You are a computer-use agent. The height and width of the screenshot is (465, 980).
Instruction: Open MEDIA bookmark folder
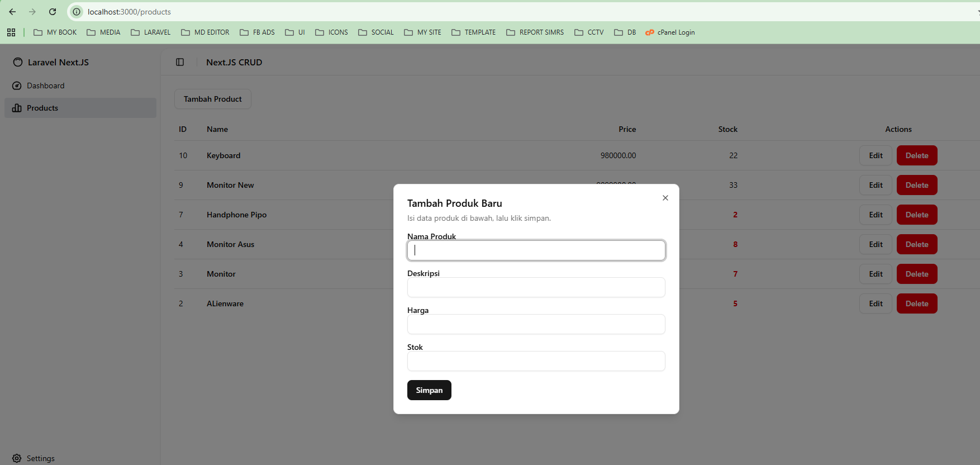tap(103, 32)
